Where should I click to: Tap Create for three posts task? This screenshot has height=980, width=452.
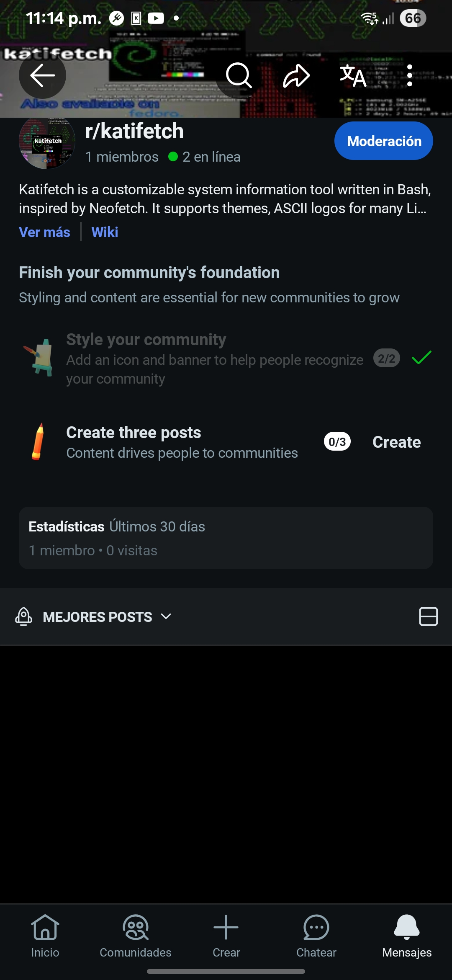click(x=396, y=442)
